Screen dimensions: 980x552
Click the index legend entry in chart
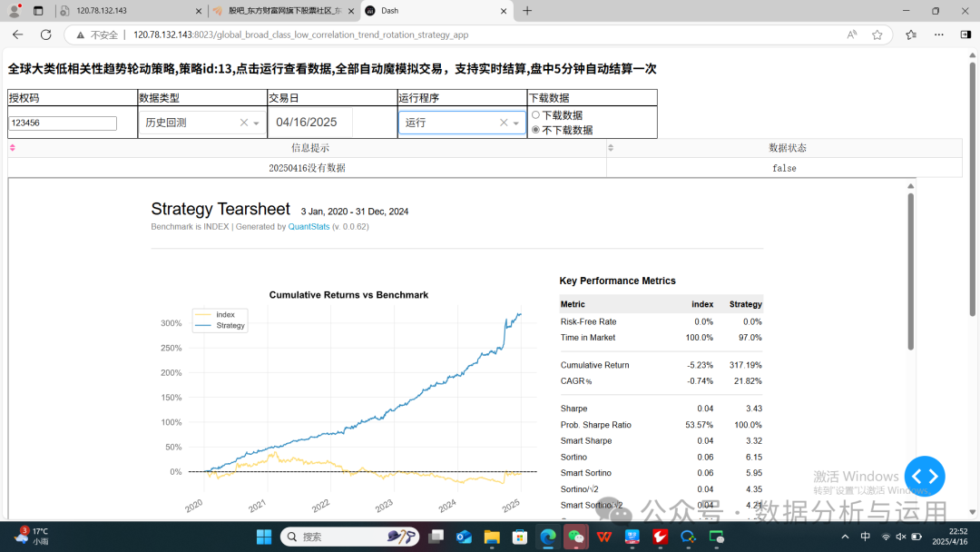215,314
